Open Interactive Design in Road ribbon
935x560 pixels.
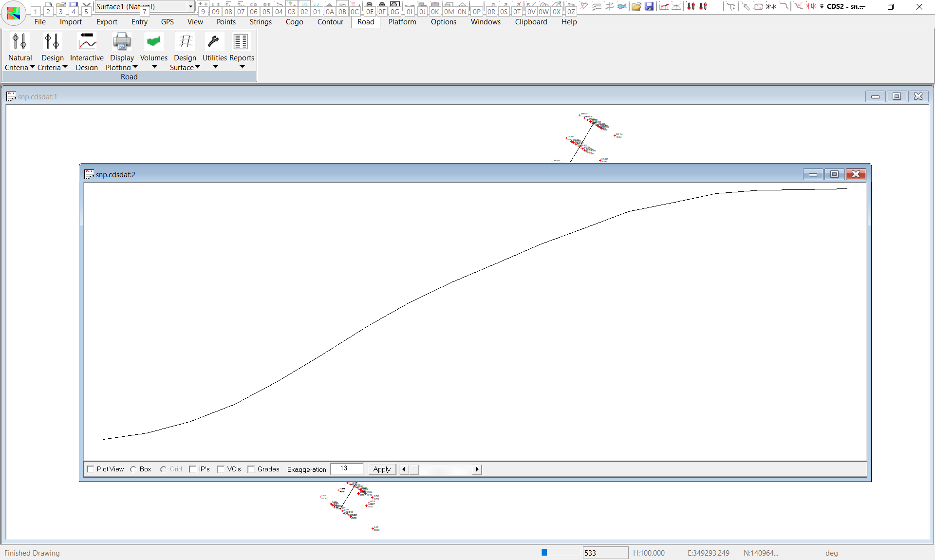[x=87, y=42]
